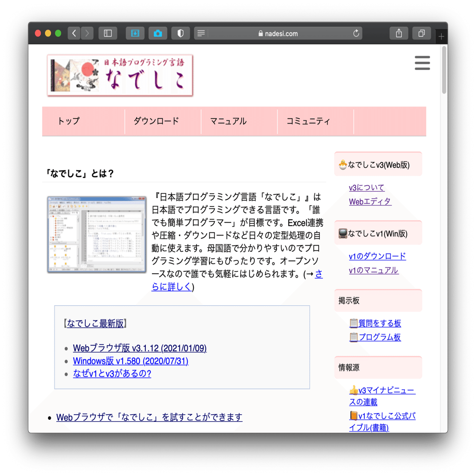Viewport: 476px width, 476px height.
Task: Click the address bar showing nadesi.com
Action: pos(278,33)
